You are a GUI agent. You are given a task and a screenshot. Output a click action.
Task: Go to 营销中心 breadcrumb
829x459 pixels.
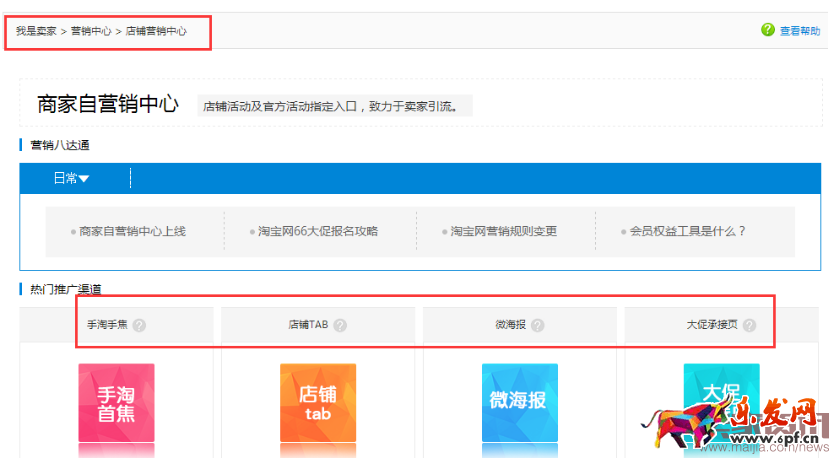pyautogui.click(x=91, y=31)
